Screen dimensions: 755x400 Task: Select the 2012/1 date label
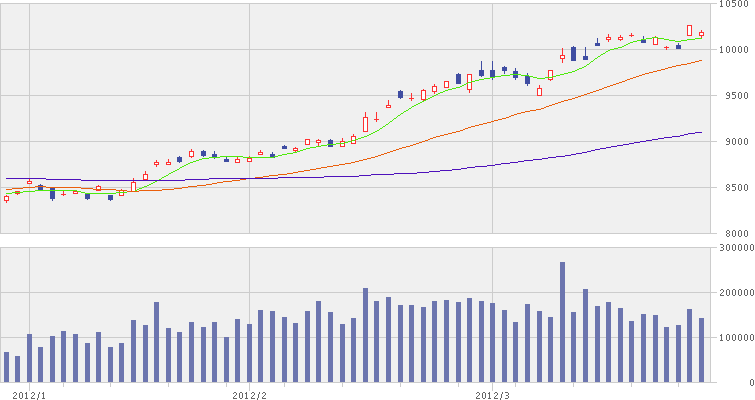(29, 396)
